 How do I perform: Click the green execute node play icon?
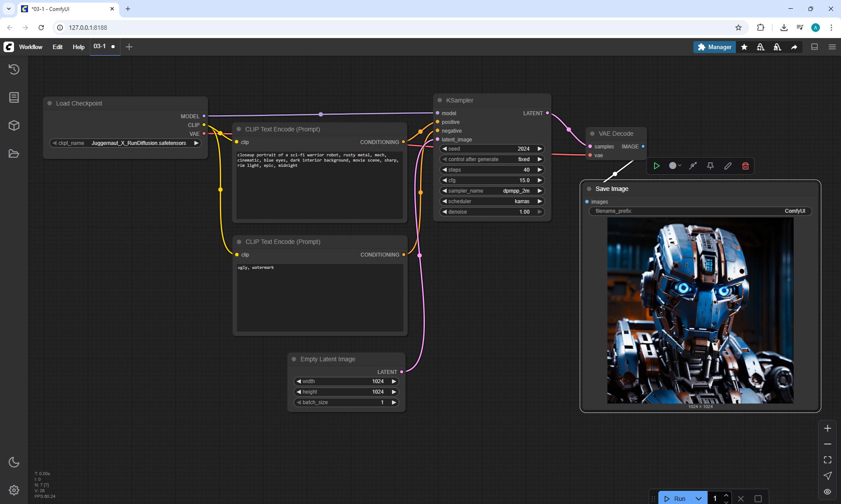click(x=656, y=166)
